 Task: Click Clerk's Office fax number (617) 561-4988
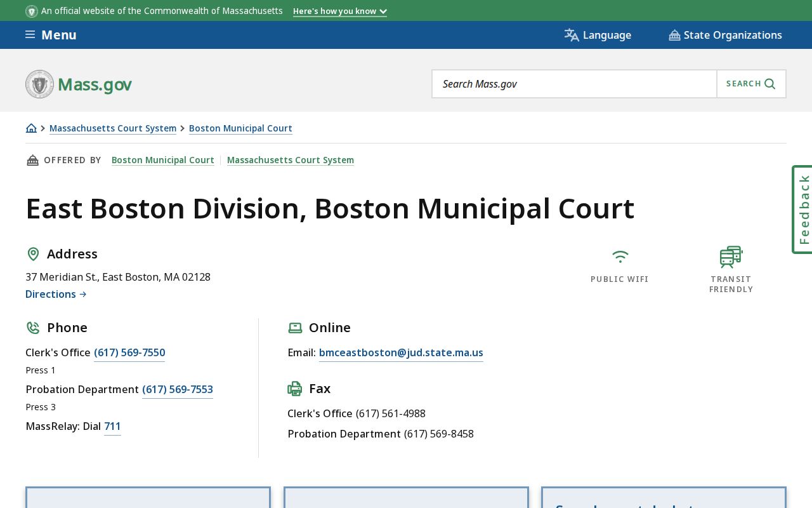pos(391,414)
